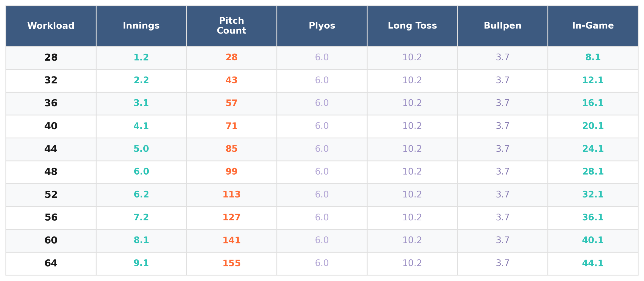Select the Pitch Count column header
The image size is (644, 281).
231,26
